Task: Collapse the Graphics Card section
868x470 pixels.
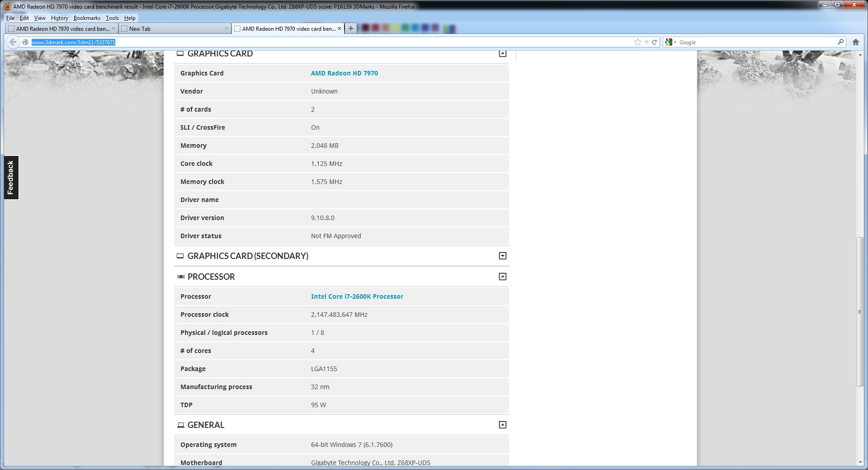Action: coord(502,54)
